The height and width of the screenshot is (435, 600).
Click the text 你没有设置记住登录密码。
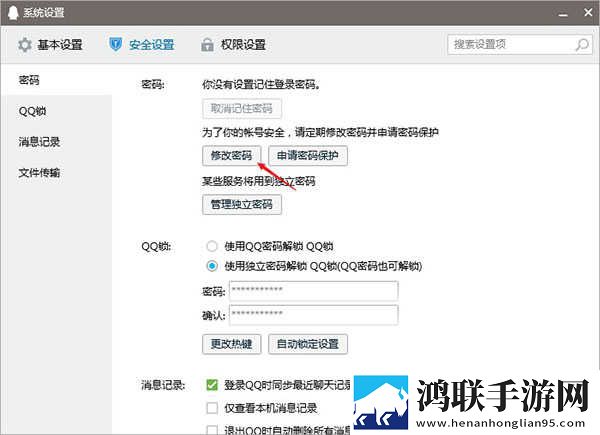coord(261,84)
